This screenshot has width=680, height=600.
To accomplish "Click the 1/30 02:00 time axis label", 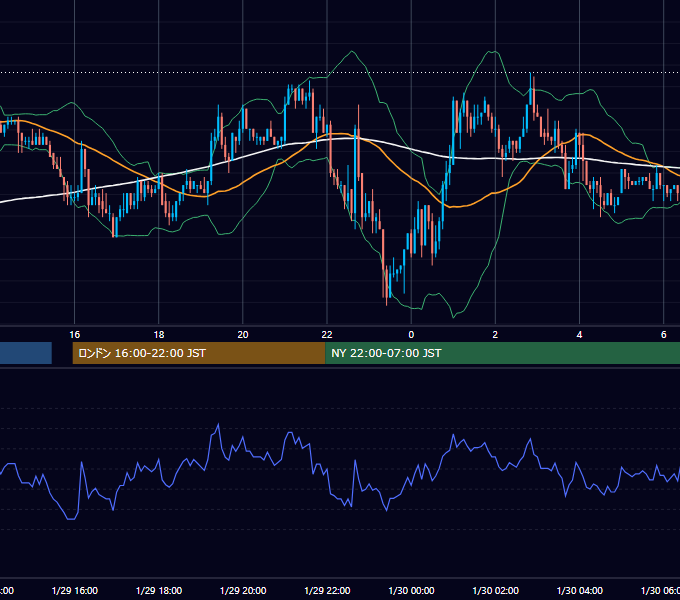I will pos(495,590).
